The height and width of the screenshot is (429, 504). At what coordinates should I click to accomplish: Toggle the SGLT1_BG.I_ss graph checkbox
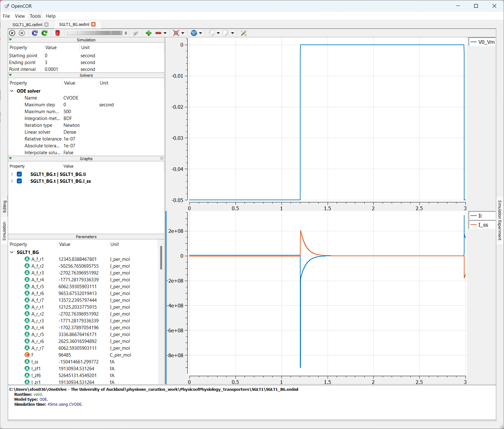pos(19,181)
